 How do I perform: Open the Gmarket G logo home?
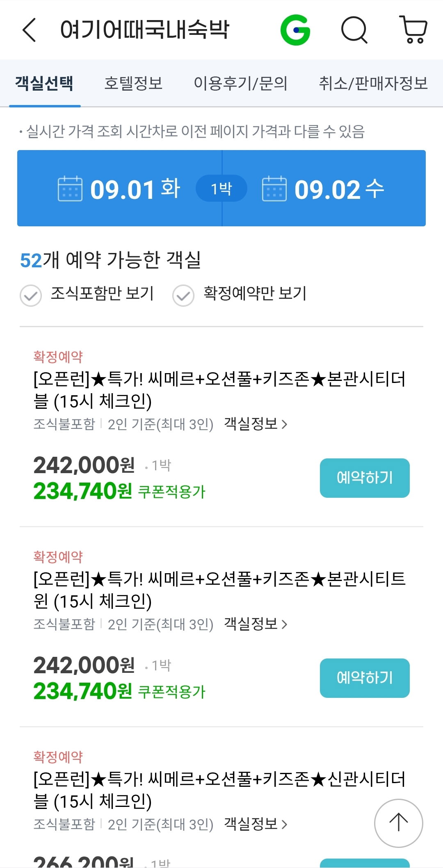click(x=295, y=30)
